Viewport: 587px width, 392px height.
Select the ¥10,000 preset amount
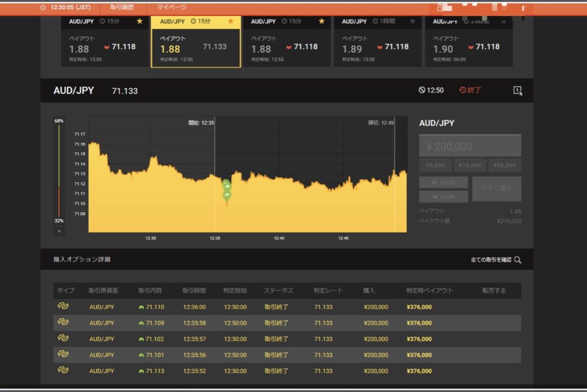(470, 166)
